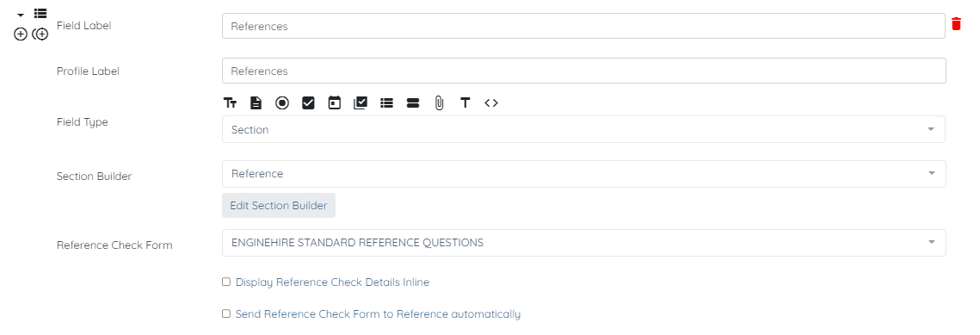This screenshot has height=335, width=980.
Task: Enable Display Reference Check Details Inline
Action: (x=226, y=282)
